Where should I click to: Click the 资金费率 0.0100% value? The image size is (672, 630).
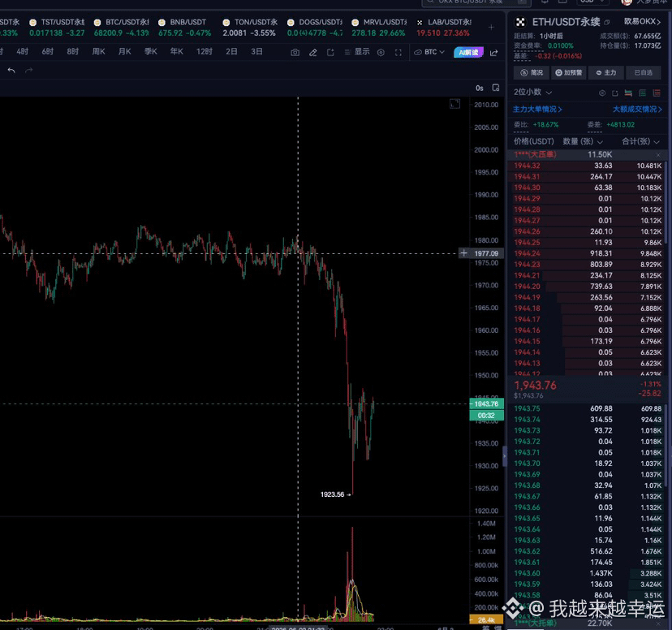tap(561, 45)
